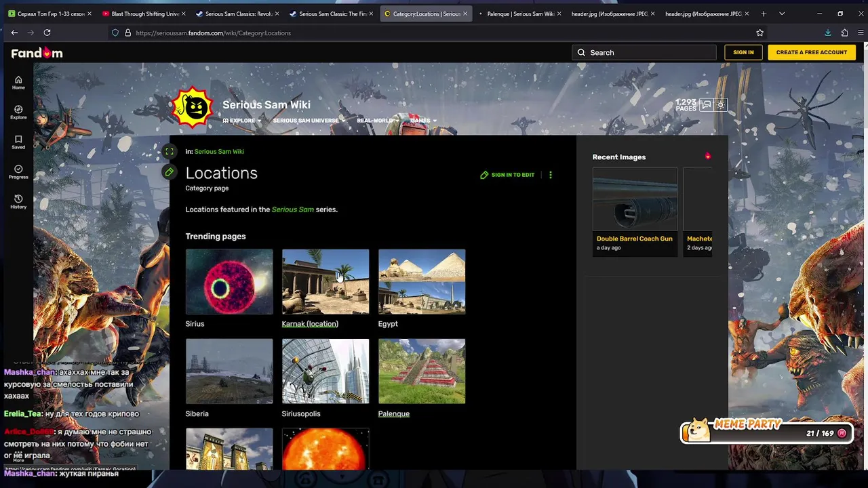Click the Fandom logo
This screenshot has height=488, width=868.
(37, 53)
